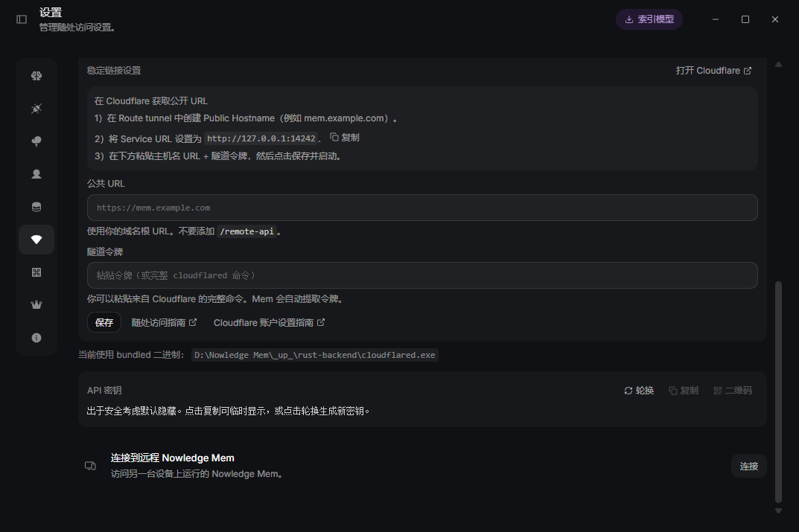Click the remote device monitor icon
Screen dimensions: 799x532
point(90,466)
